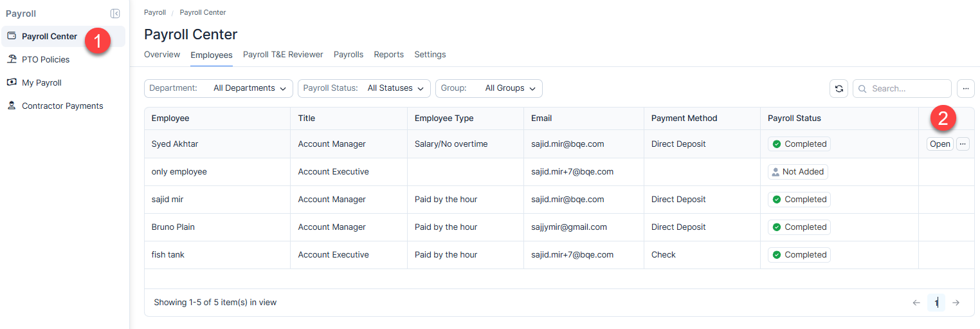This screenshot has width=980, height=329.
Task: Click the Open button for Syed Akhtar
Action: (x=939, y=144)
